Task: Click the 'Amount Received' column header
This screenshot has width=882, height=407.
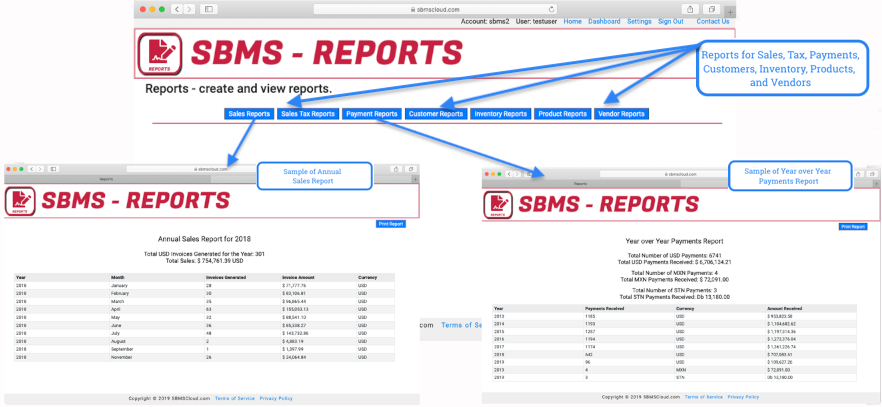Action: tap(785, 309)
